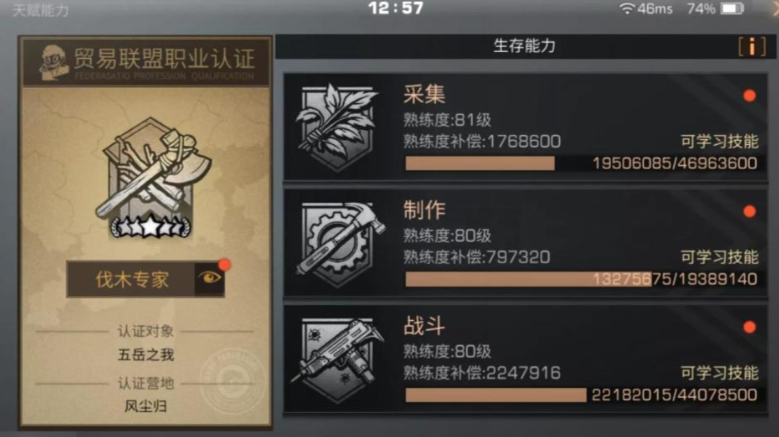Tap the 制作 crafting hammer-and-gear icon
The height and width of the screenshot is (437, 779).
tap(340, 244)
